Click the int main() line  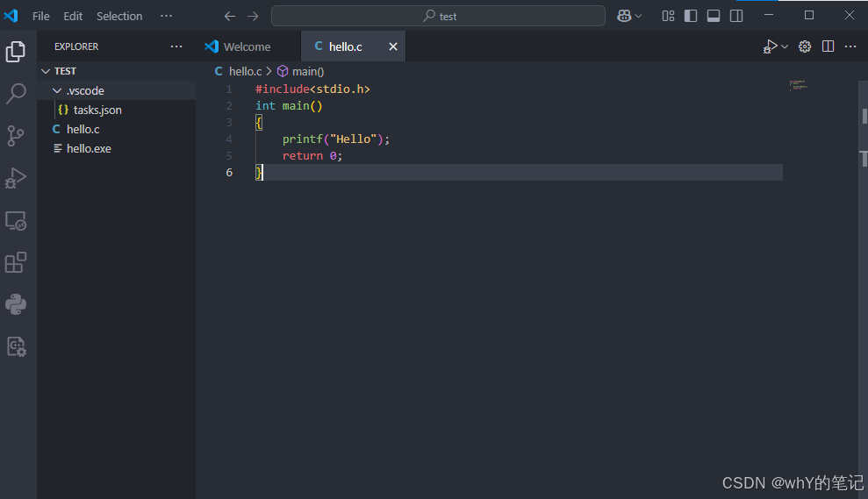(x=289, y=105)
